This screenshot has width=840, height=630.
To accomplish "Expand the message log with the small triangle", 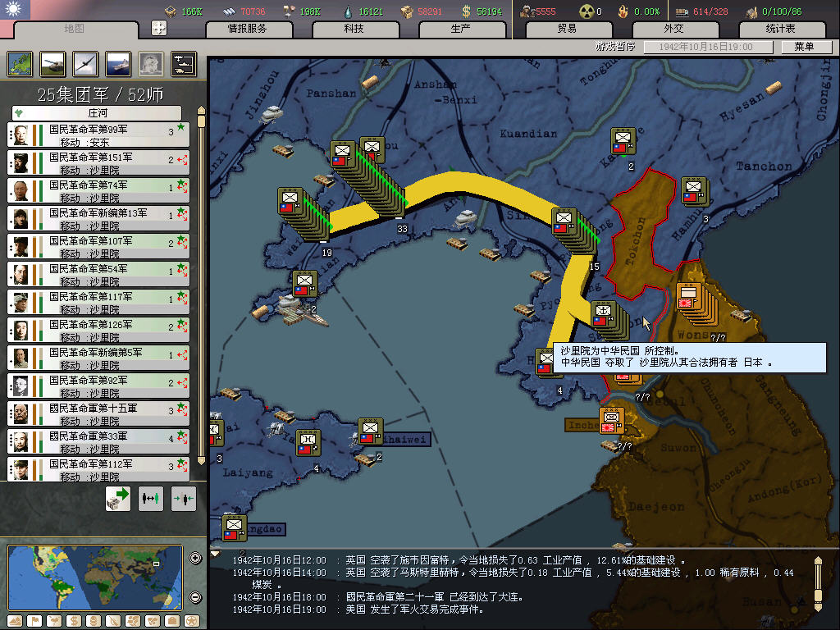I will (x=216, y=554).
